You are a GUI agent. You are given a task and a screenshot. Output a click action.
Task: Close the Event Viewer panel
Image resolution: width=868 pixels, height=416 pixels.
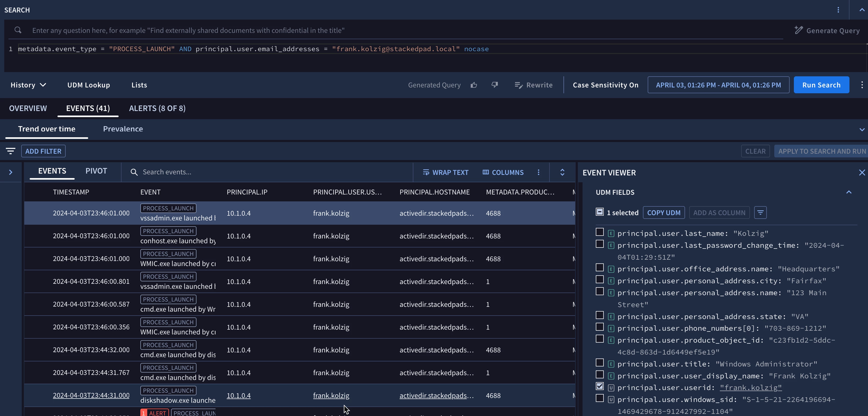[x=862, y=172]
